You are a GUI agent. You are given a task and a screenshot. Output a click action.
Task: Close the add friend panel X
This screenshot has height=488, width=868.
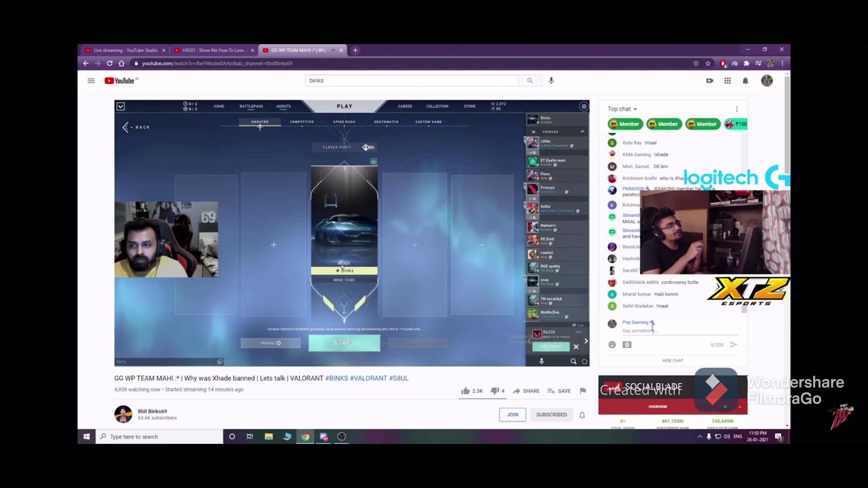pyautogui.click(x=576, y=347)
